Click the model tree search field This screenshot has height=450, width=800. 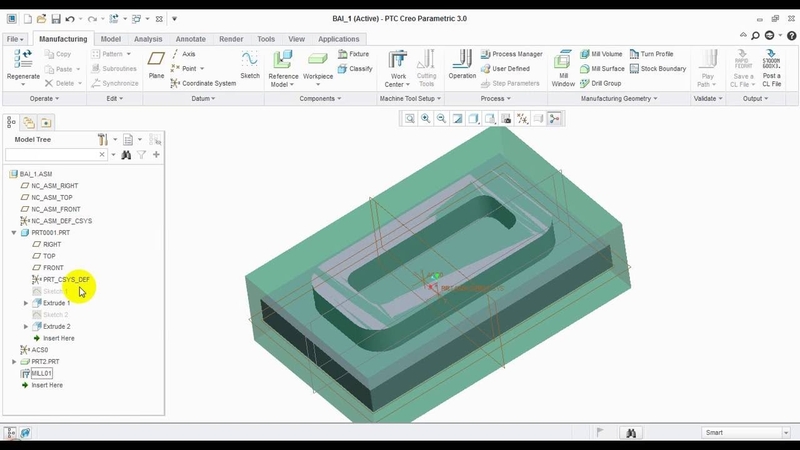point(51,155)
